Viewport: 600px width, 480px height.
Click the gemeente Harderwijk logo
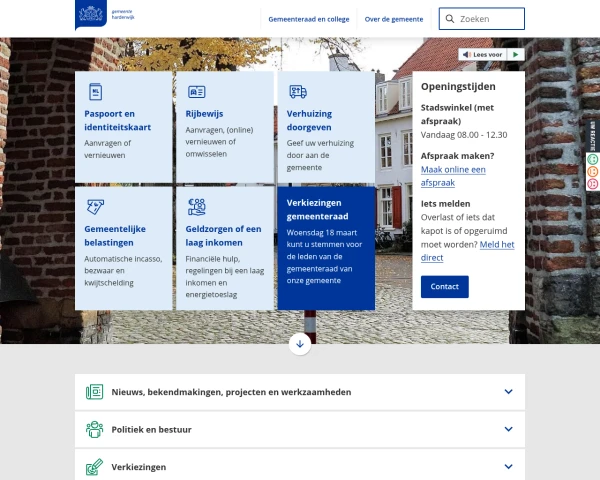click(x=105, y=15)
